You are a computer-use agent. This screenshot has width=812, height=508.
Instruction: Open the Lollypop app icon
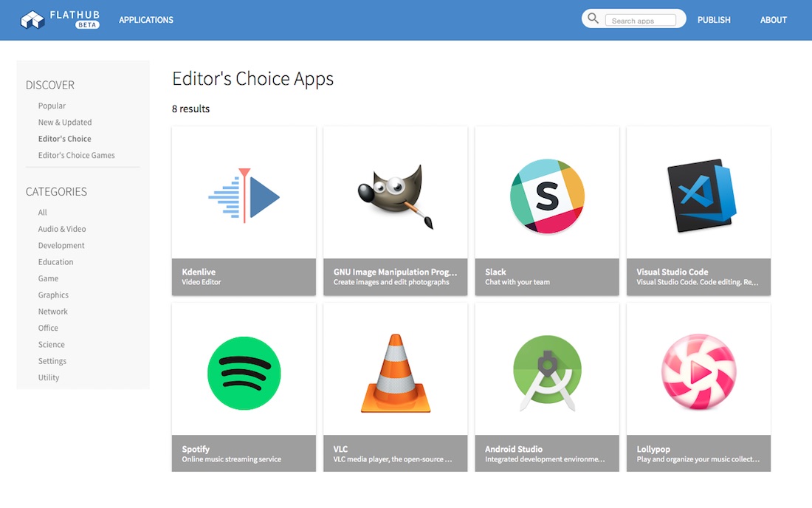tap(698, 373)
